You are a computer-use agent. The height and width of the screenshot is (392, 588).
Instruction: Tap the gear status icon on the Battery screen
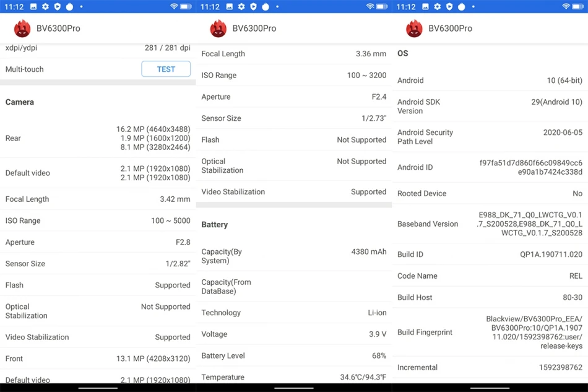tap(241, 6)
